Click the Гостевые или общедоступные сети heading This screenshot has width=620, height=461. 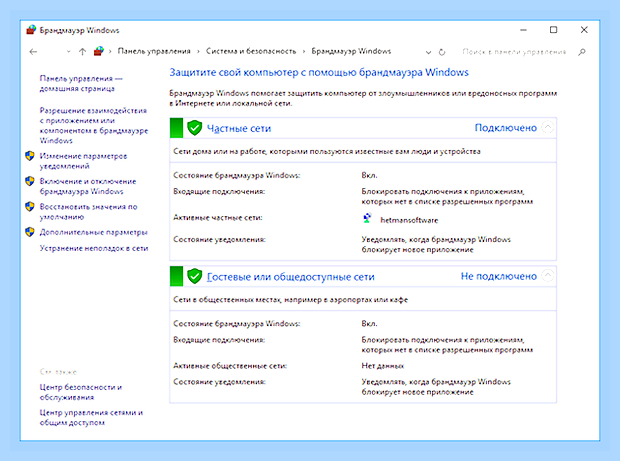click(291, 277)
